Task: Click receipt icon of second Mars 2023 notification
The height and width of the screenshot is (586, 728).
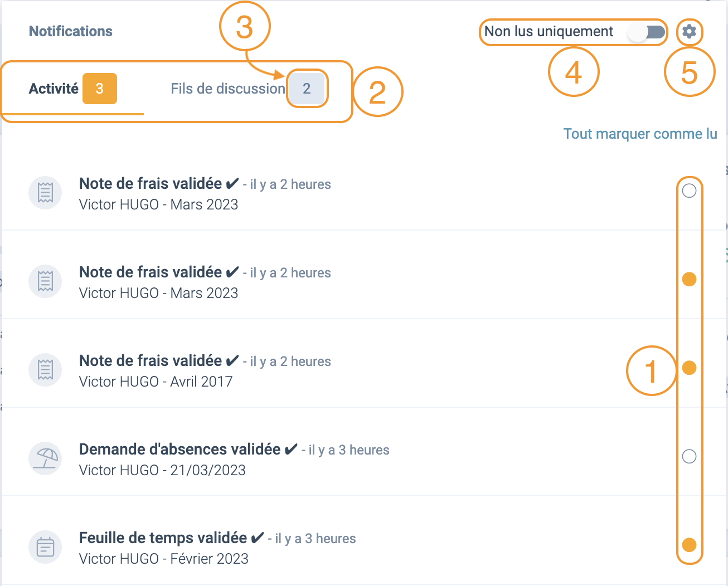Action: 45,281
